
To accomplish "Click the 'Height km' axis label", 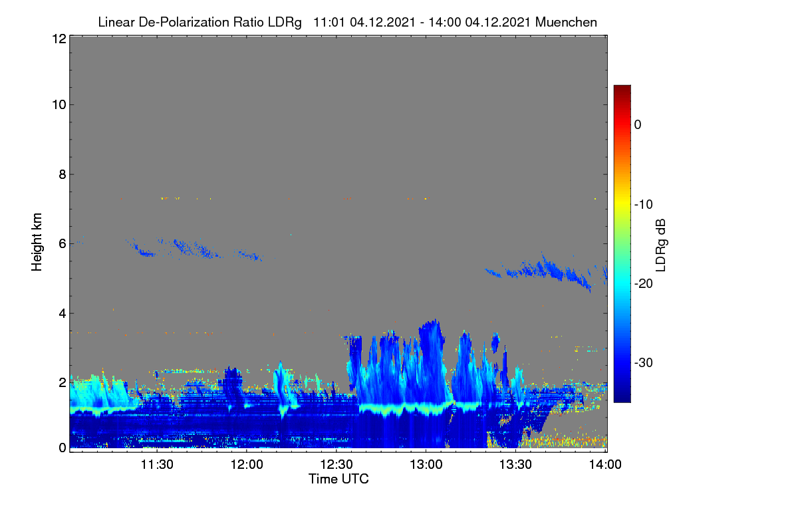I will point(37,243).
